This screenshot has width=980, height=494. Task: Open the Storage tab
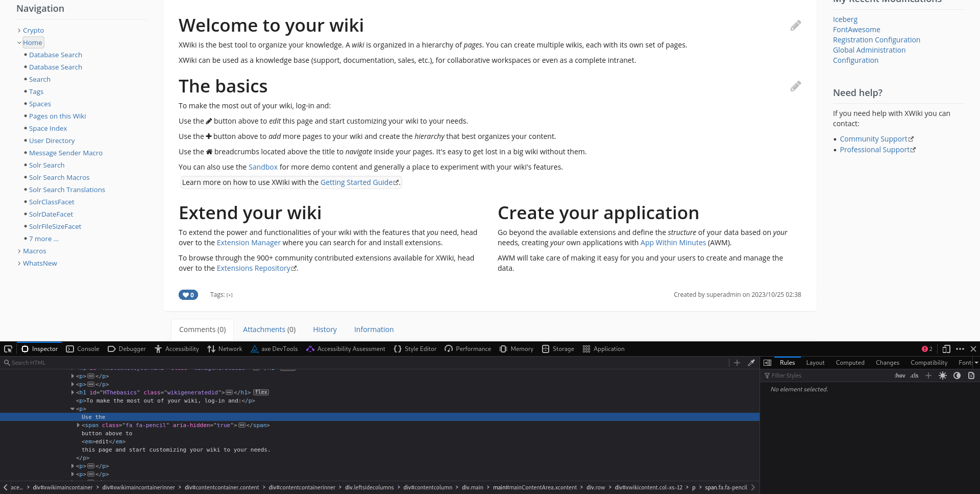[x=558, y=349]
